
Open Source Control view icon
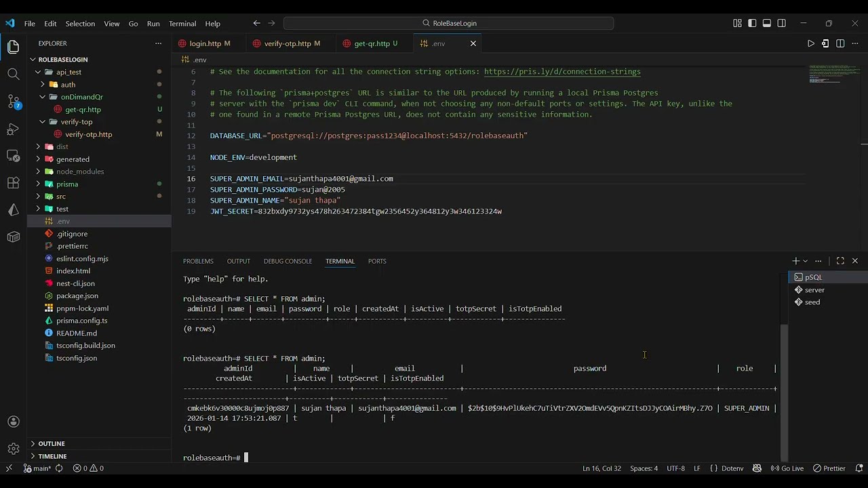coord(14,102)
